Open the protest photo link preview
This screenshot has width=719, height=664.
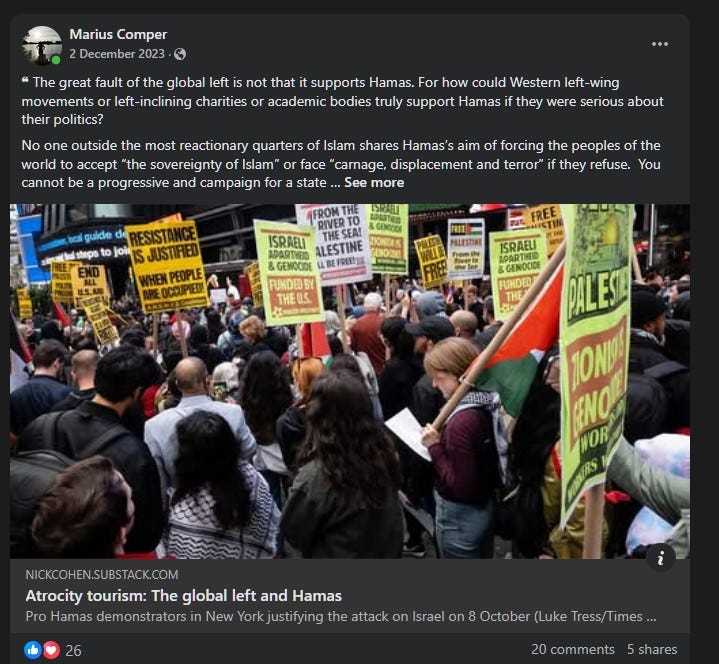tap(350, 381)
